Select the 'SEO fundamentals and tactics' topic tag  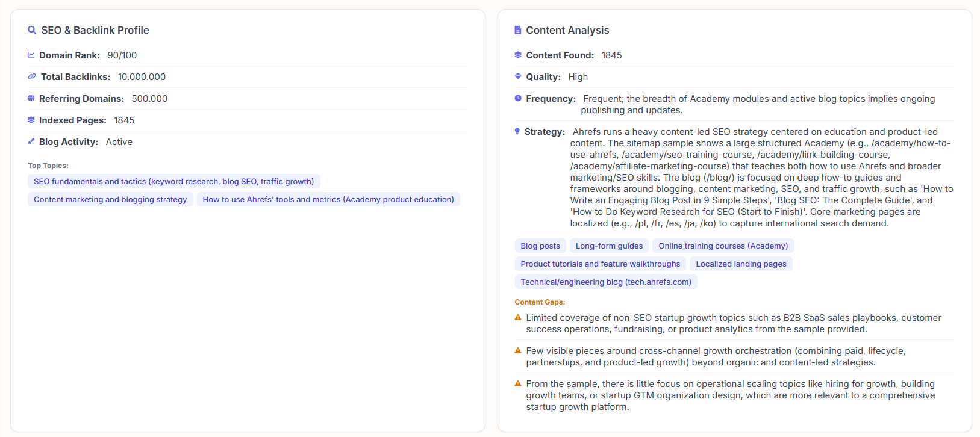pos(174,181)
